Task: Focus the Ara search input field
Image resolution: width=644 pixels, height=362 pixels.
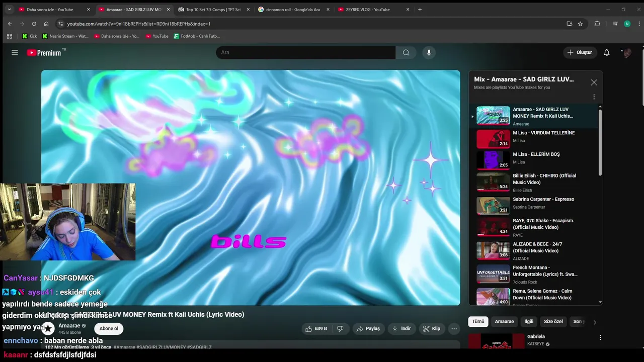Action: pos(306,52)
